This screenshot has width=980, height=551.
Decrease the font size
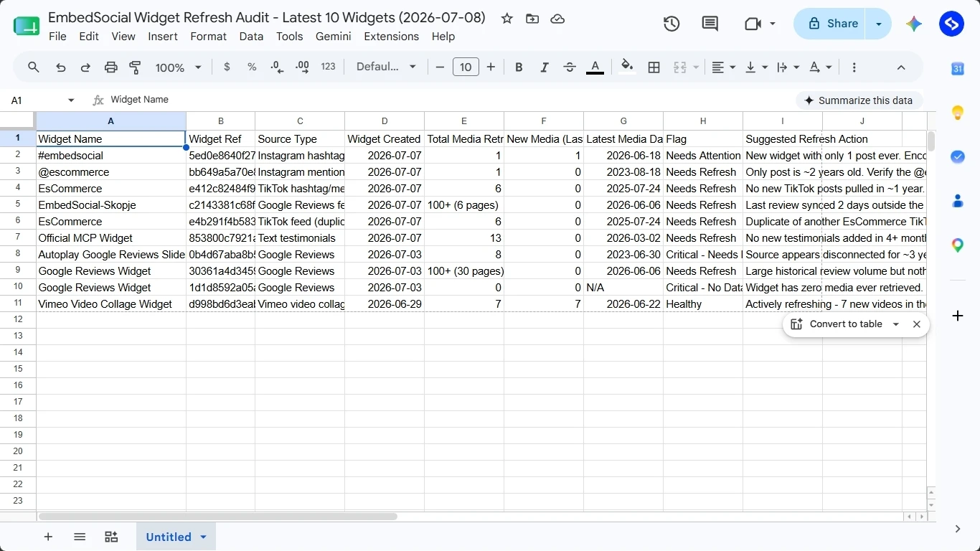440,67
